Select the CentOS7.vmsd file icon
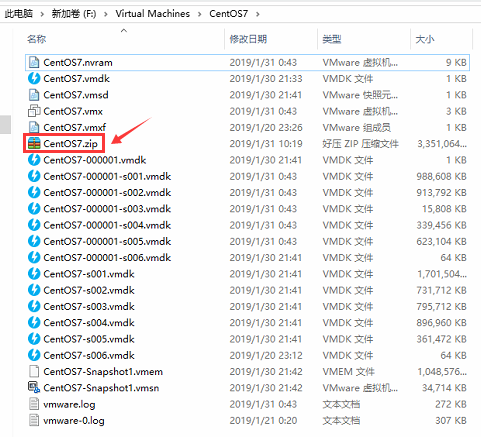Image resolution: width=481 pixels, height=437 pixels. [34, 95]
